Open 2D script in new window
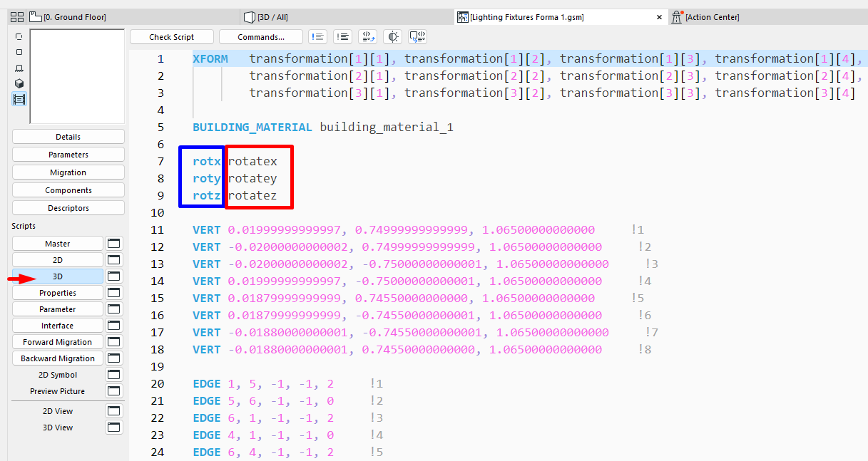 [113, 260]
